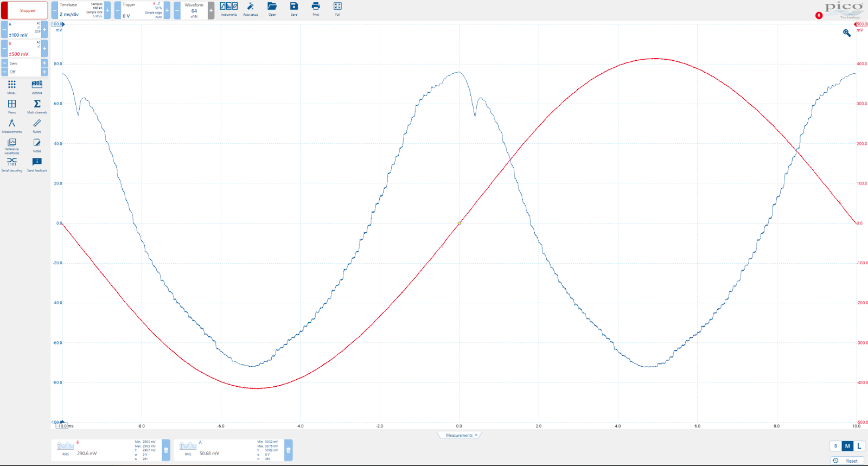Go to previous waveform buffer
Image resolution: width=868 pixels, height=466 pixels.
(x=177, y=10)
